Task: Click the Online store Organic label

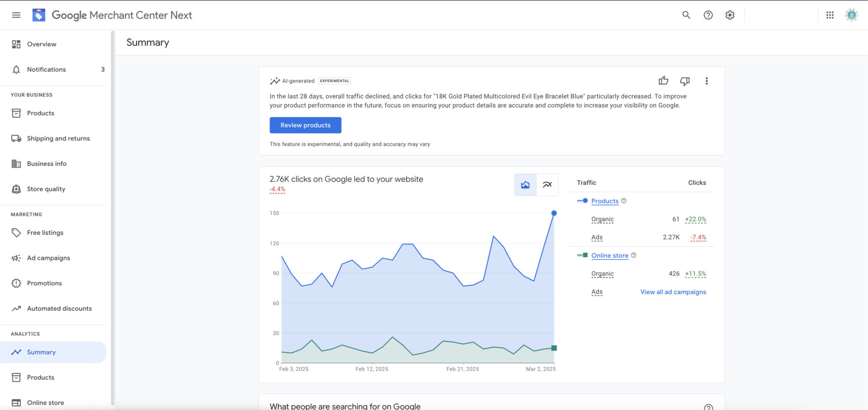Action: coord(603,274)
